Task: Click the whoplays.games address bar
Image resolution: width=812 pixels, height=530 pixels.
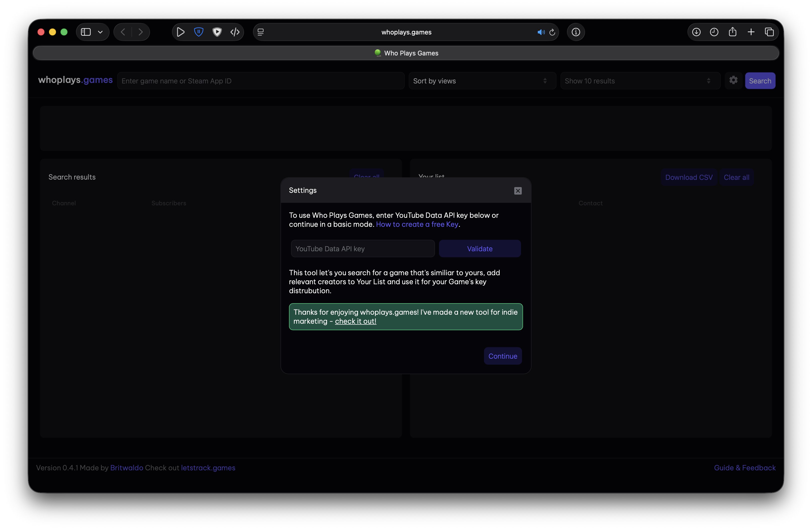Action: point(406,32)
